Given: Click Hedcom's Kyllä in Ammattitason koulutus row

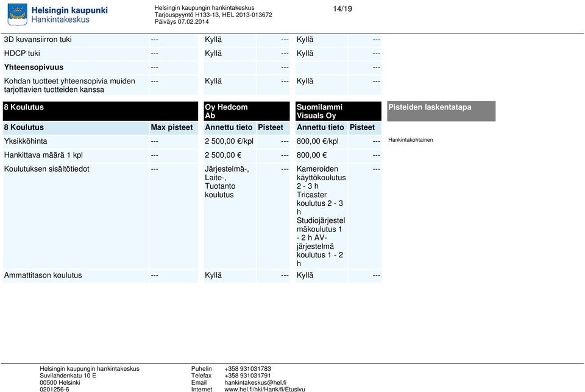Looking at the screenshot, I should [213, 275].
